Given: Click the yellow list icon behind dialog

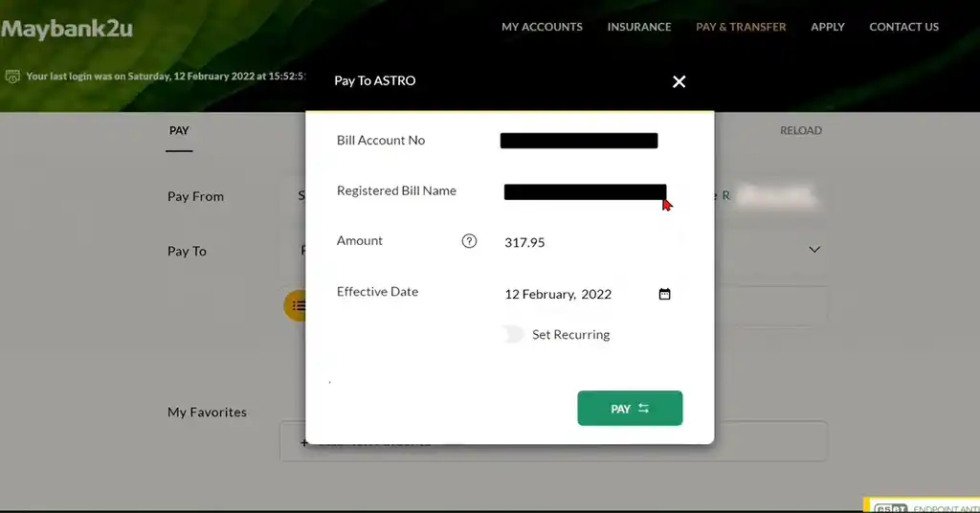Looking at the screenshot, I should click(x=295, y=305).
